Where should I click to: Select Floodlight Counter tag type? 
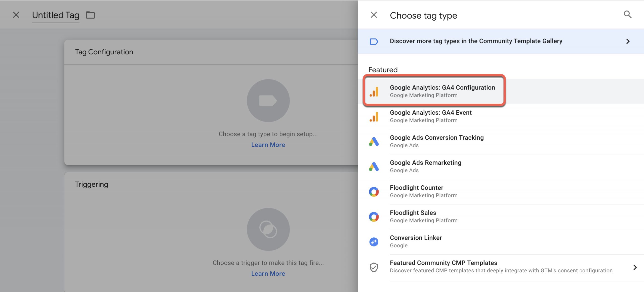coord(501,191)
